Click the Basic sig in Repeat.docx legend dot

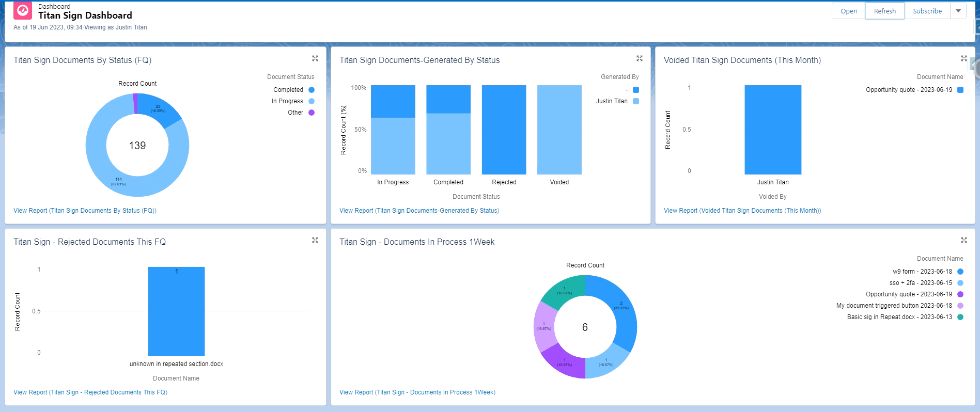point(960,317)
